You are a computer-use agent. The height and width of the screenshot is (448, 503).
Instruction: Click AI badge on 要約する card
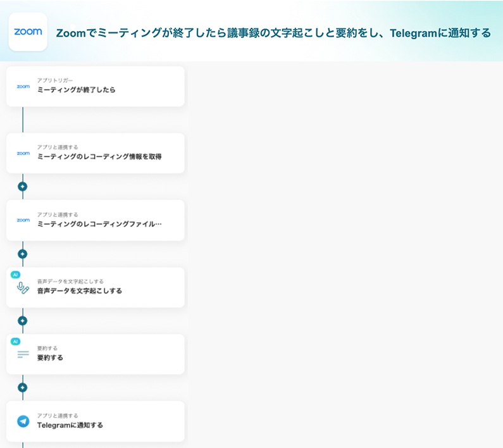pyautogui.click(x=15, y=342)
